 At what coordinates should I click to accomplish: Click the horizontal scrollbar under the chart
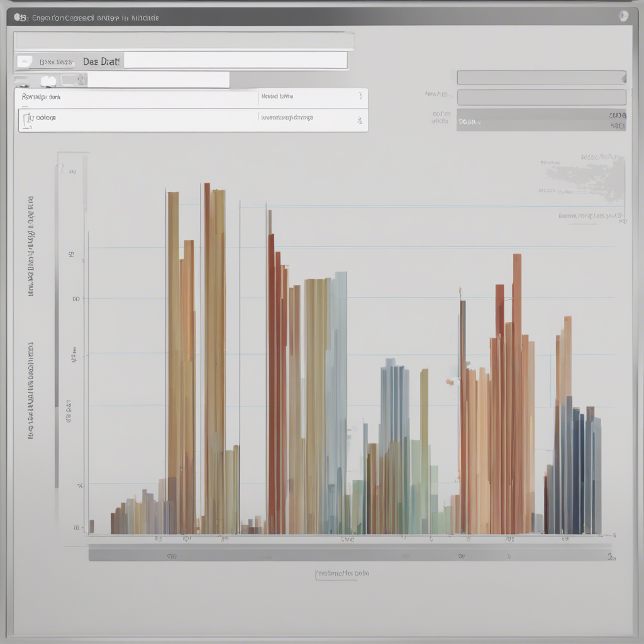(350, 555)
